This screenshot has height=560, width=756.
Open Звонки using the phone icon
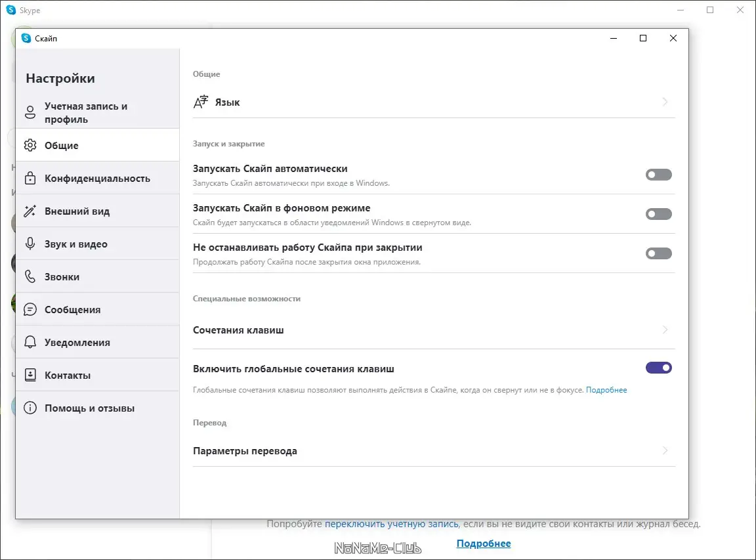[x=30, y=276]
